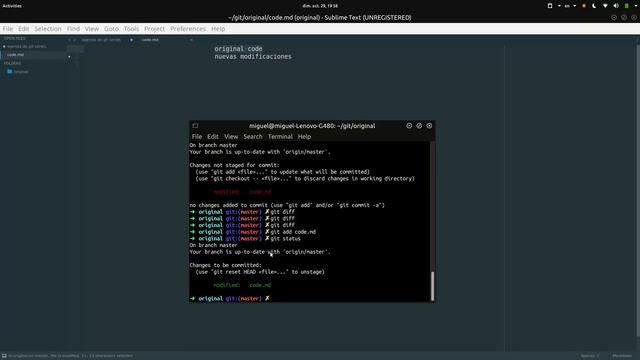Click the panel switcher icon in status bar
Image resolution: width=640 pixels, height=360 pixels.
click(x=4, y=356)
